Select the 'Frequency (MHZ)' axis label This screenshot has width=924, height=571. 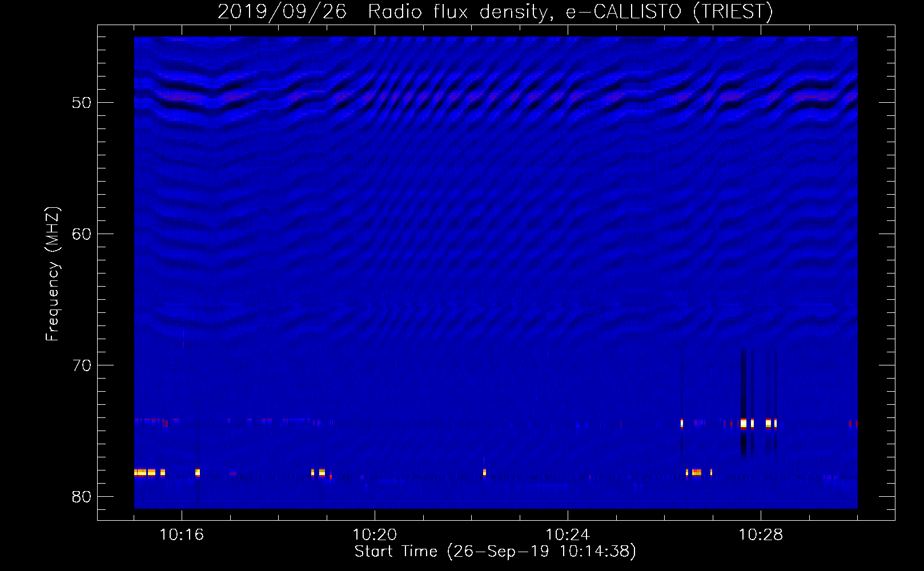pos(53,275)
